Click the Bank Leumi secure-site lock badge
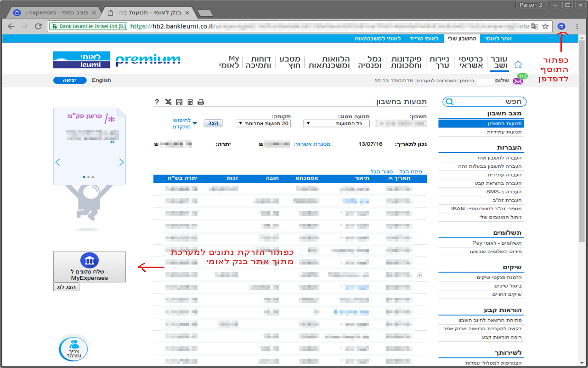This screenshot has height=368, width=588. coord(88,26)
